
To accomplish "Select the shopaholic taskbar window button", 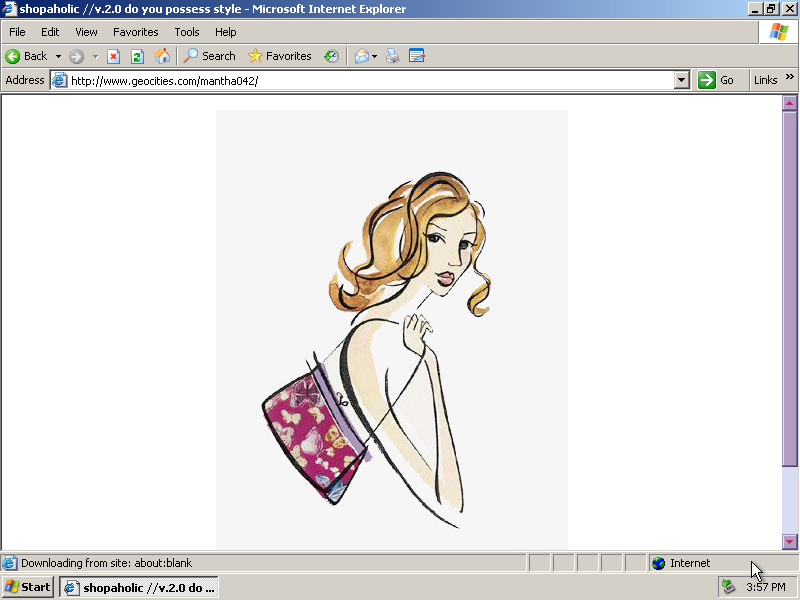I will [139, 587].
